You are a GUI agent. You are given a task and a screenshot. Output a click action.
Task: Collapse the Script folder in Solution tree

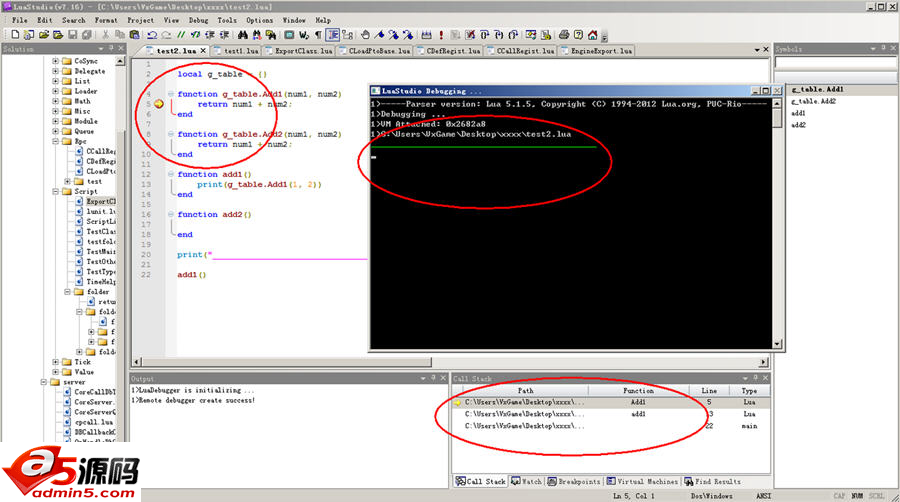coord(55,191)
